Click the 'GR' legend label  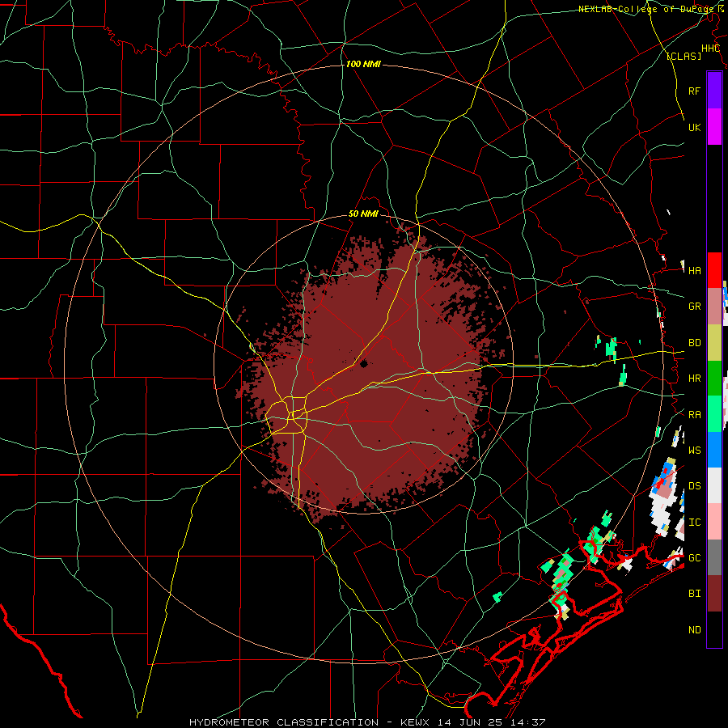694,307
